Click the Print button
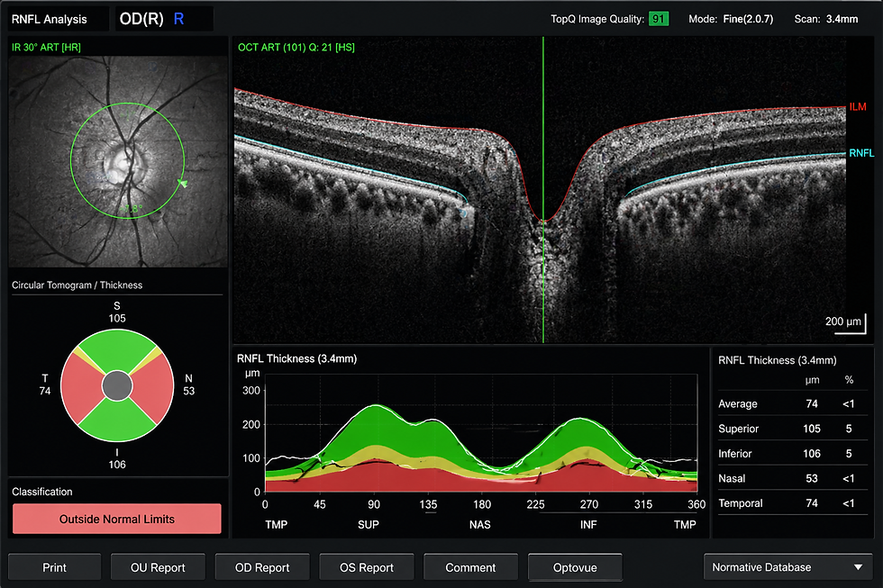883x588 pixels. pos(55,568)
